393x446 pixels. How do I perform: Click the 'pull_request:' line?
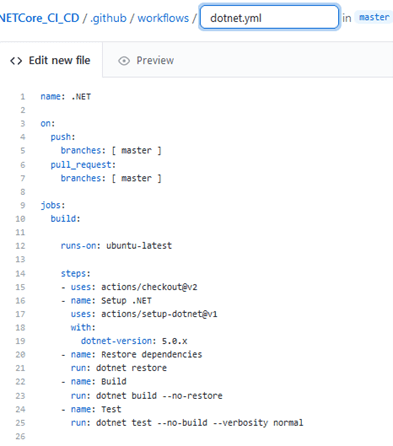[x=83, y=165]
